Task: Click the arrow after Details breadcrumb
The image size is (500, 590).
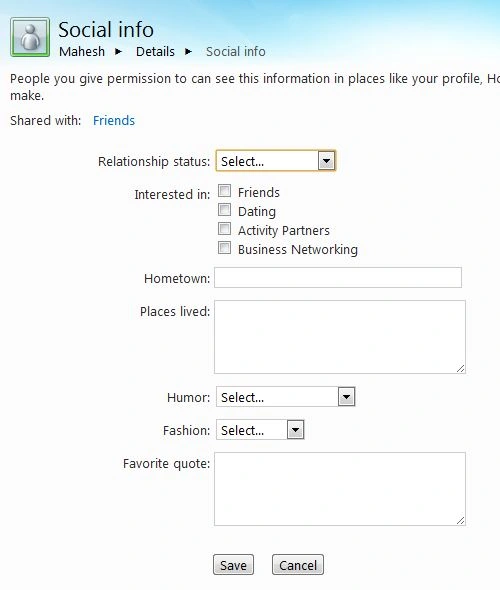Action: click(x=188, y=52)
